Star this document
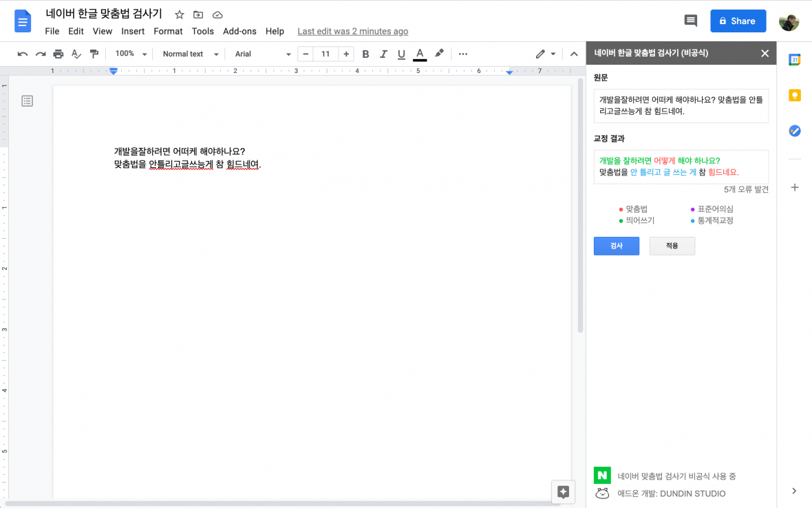The width and height of the screenshot is (812, 508). point(179,14)
